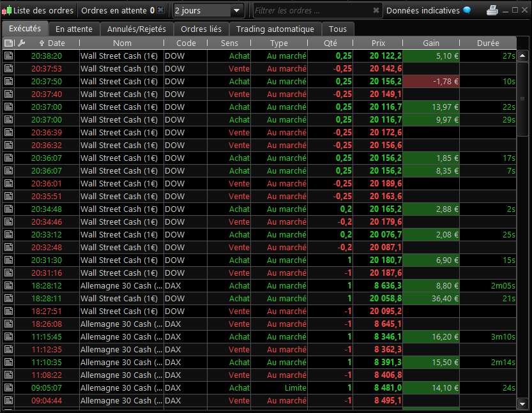Open order details icon for the 20:31:30 row
This screenshot has height=413, width=532.
(x=8, y=260)
